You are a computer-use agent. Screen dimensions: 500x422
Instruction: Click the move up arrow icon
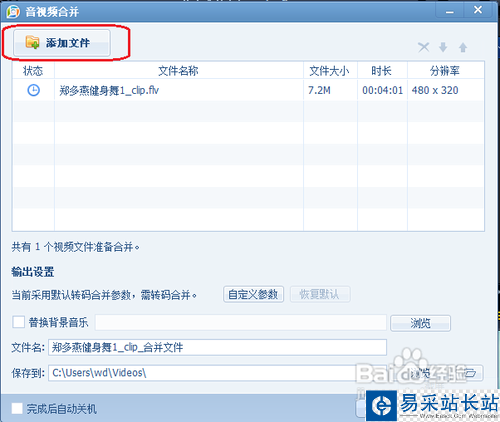point(463,47)
